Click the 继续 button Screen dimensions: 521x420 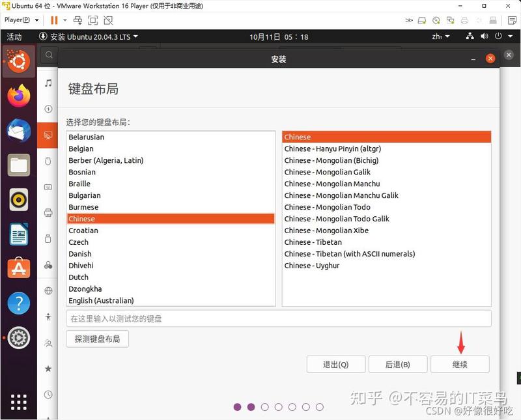coord(460,365)
